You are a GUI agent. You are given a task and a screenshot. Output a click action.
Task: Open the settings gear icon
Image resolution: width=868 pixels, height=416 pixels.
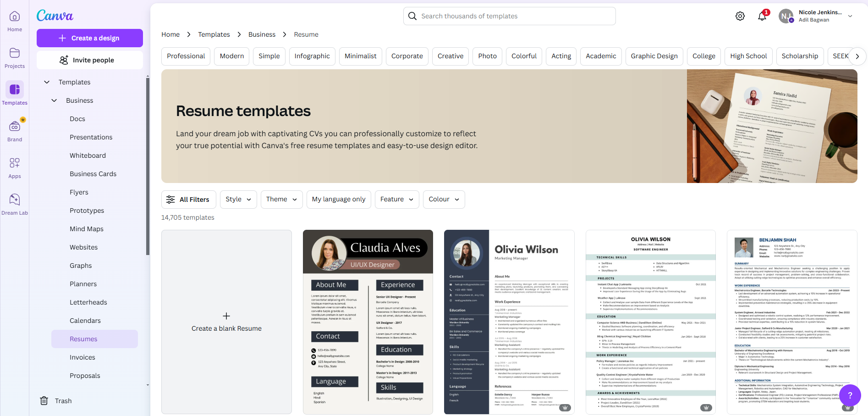pos(740,16)
